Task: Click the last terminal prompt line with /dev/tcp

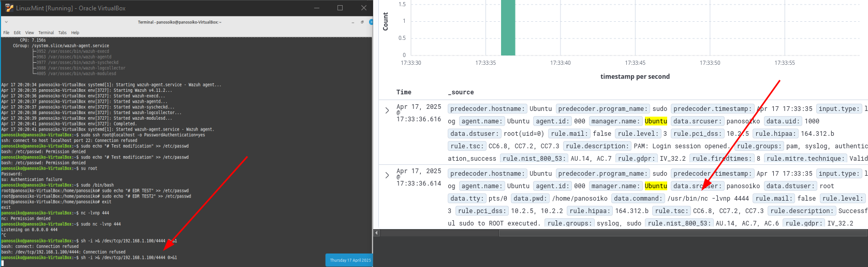Action: pyautogui.click(x=89, y=258)
